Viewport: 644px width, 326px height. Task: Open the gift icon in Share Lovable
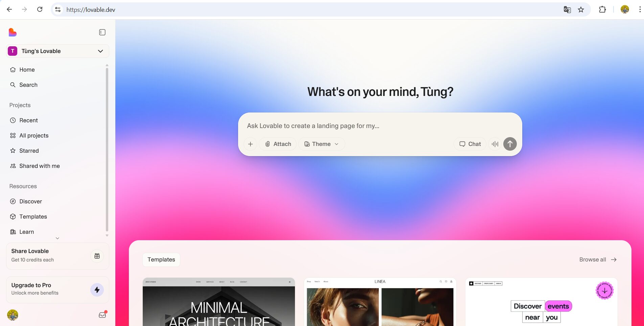tap(97, 256)
